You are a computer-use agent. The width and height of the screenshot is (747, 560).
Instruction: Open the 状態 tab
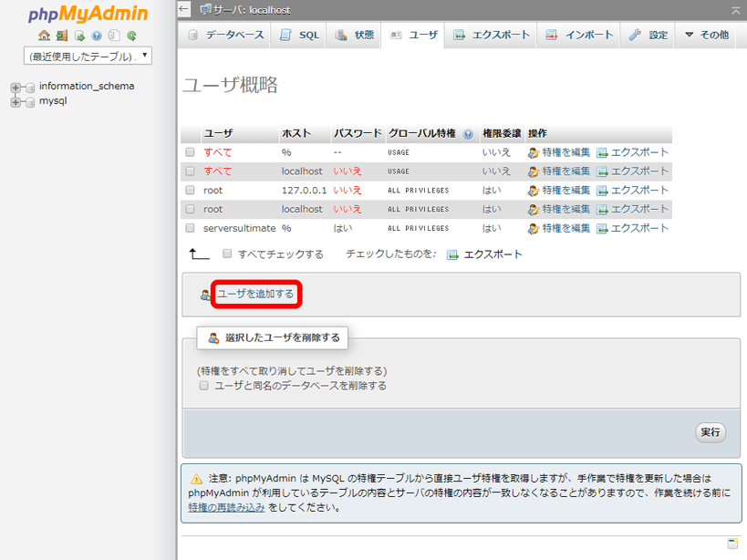coord(354,35)
